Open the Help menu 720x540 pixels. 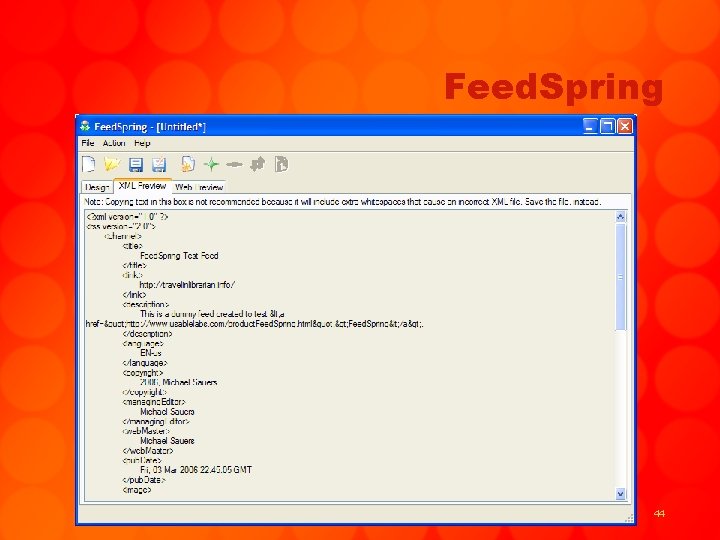[142, 143]
